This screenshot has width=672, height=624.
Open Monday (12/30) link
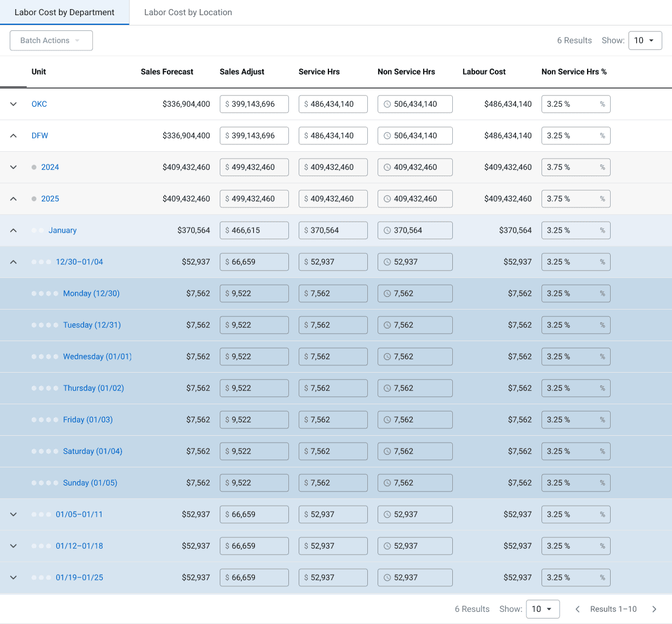91,294
